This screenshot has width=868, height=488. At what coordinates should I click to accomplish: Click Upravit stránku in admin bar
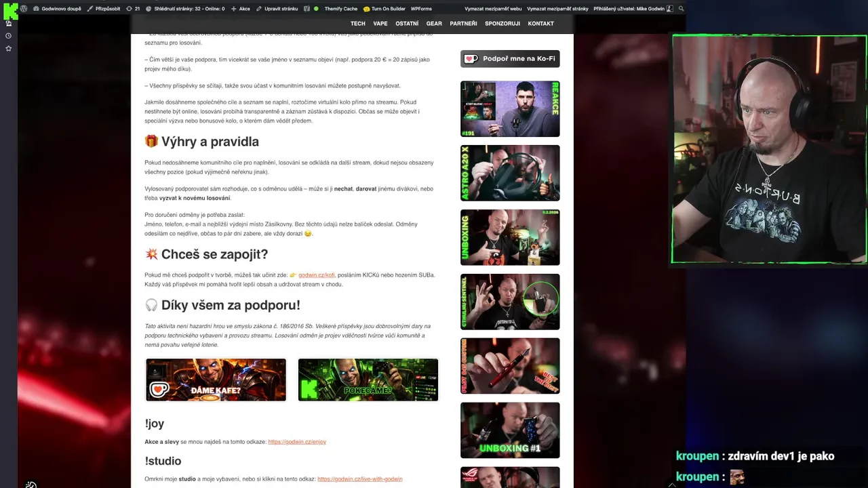pyautogui.click(x=277, y=9)
